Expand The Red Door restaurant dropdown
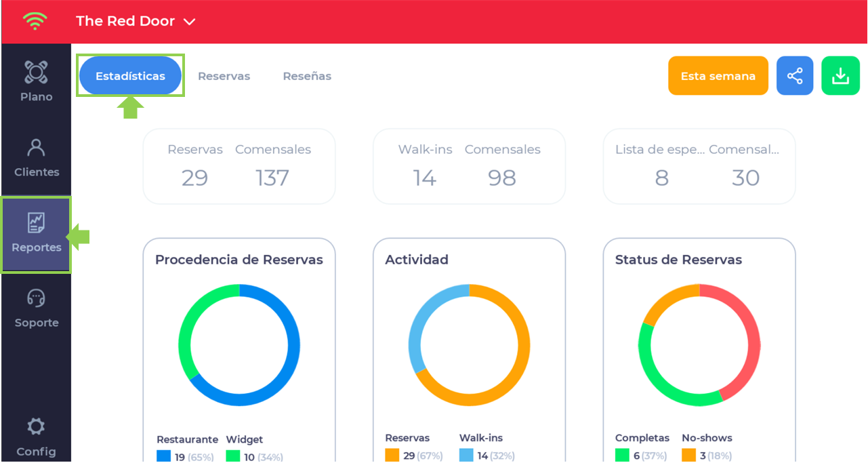The image size is (868, 465). click(x=136, y=21)
